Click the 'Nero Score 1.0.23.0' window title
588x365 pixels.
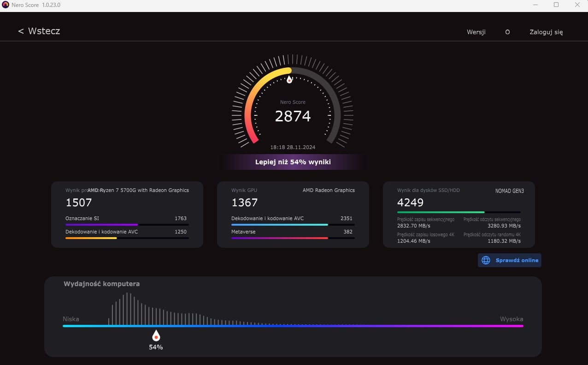click(x=36, y=5)
